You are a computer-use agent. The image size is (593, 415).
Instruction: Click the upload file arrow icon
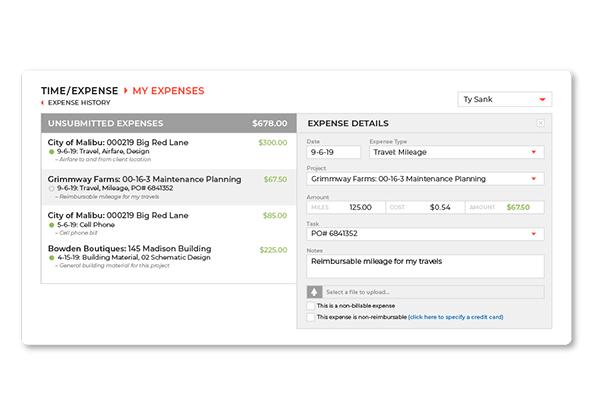tap(314, 292)
